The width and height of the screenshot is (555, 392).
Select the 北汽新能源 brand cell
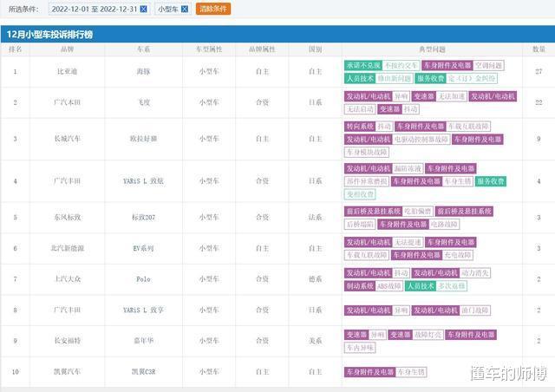[68, 248]
